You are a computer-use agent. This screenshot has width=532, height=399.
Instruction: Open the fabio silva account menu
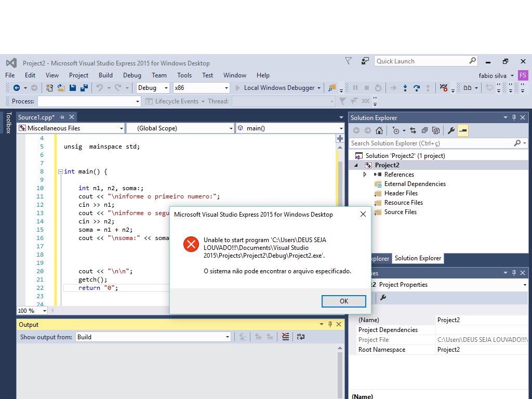pyautogui.click(x=496, y=76)
